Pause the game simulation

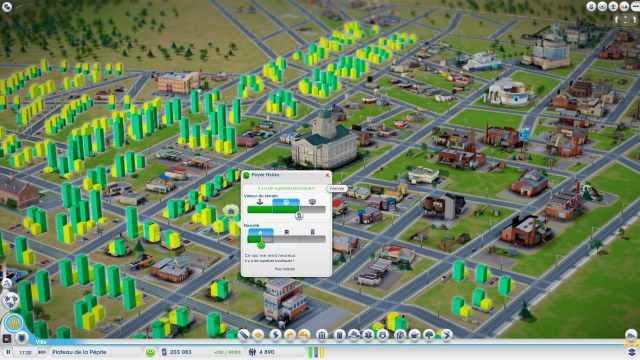pos(8,352)
